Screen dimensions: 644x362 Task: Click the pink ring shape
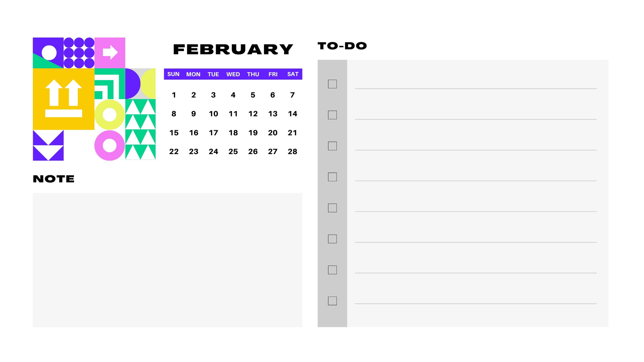pyautogui.click(x=109, y=146)
